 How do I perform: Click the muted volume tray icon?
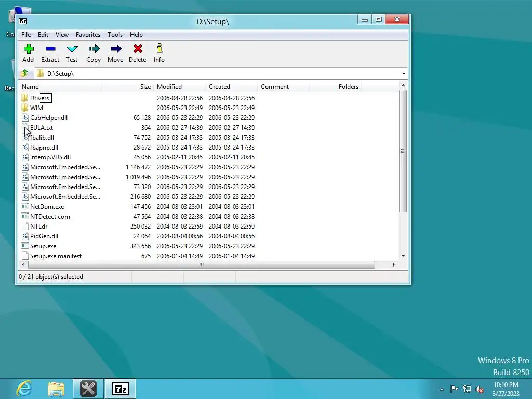480,389
